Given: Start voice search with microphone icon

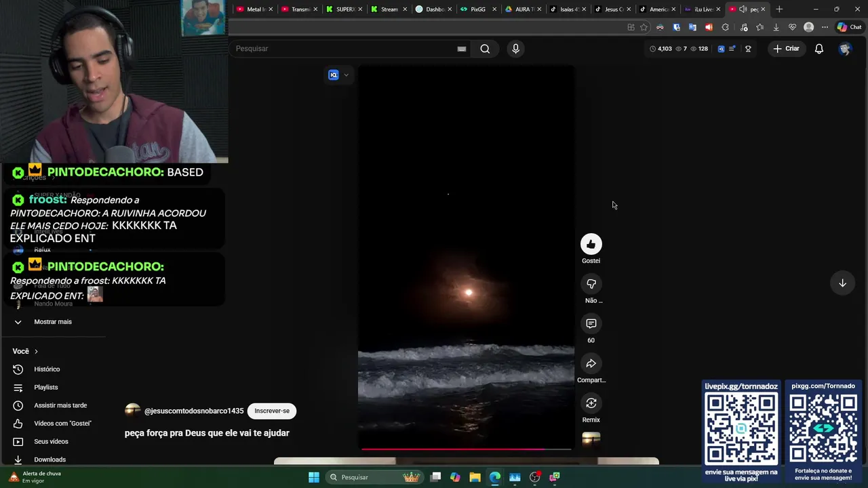Looking at the screenshot, I should [x=515, y=49].
